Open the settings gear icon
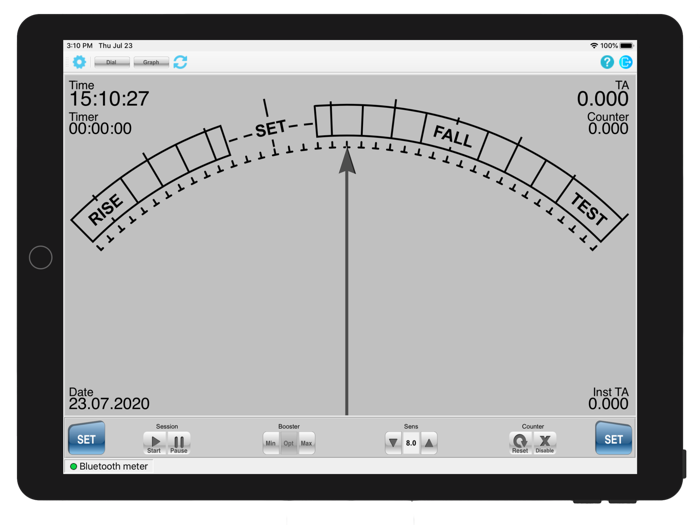This screenshot has width=700, height=525. pyautogui.click(x=79, y=62)
